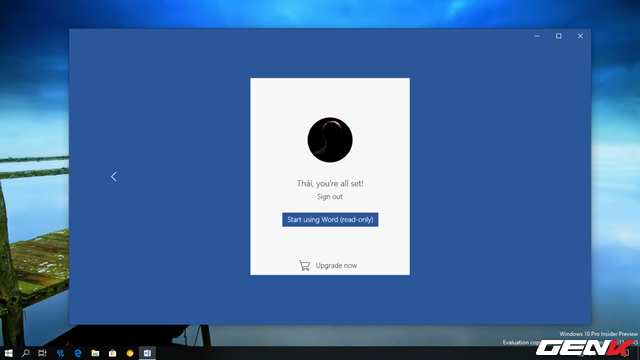Click the Sign out link
The width and height of the screenshot is (640, 360).
330,197
